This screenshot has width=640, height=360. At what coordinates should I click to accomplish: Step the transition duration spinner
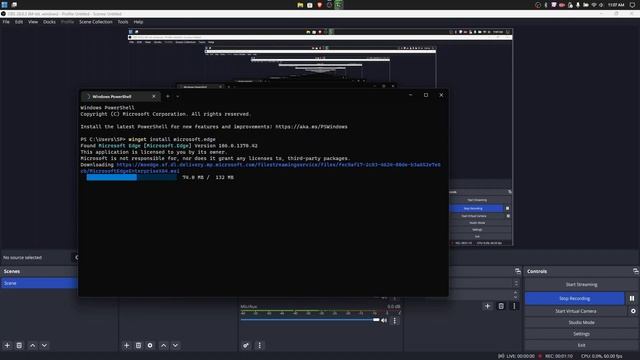click(516, 294)
